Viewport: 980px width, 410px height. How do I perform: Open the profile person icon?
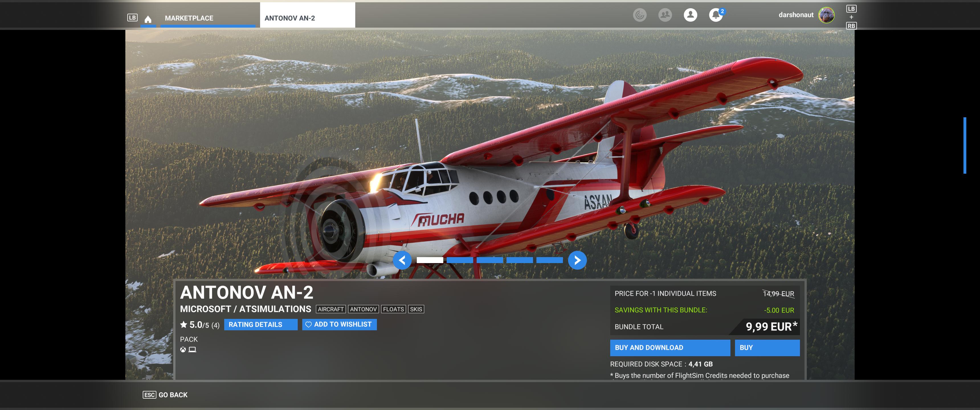coord(691,15)
